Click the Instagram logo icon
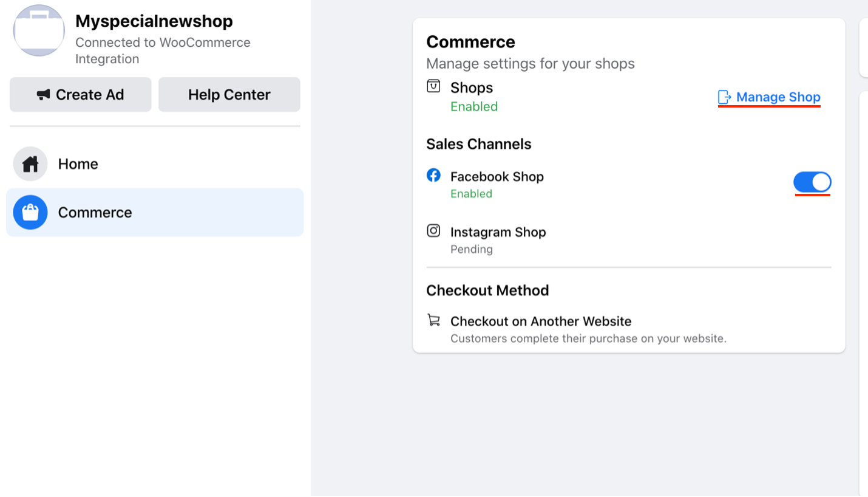Viewport: 868px width, 497px height. click(433, 231)
